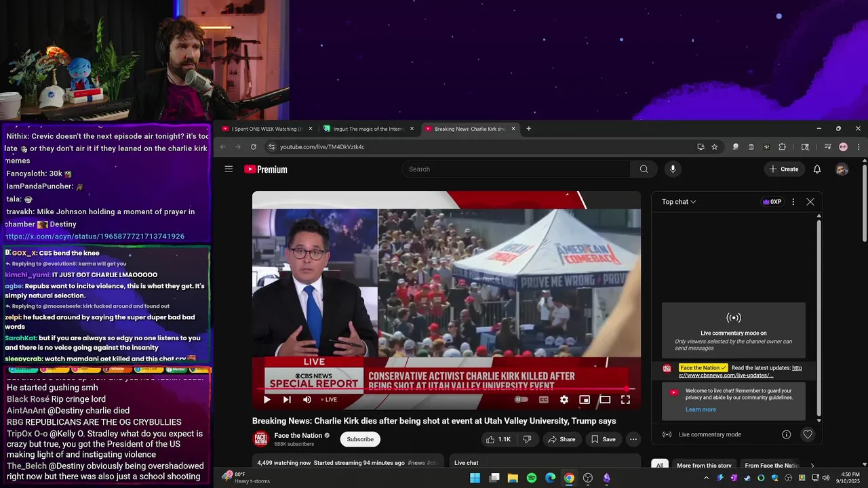This screenshot has height=488, width=868.
Task: Click Learn more in chat welcome
Action: tap(701, 409)
